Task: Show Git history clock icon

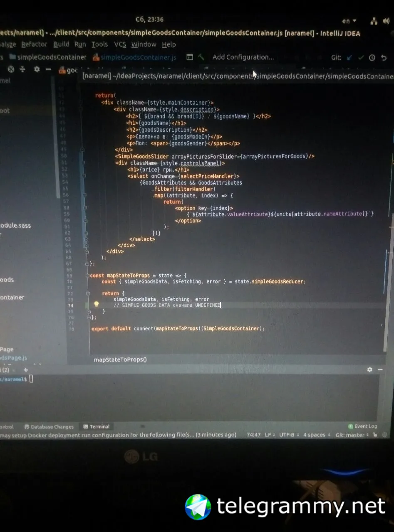Action: [372, 58]
